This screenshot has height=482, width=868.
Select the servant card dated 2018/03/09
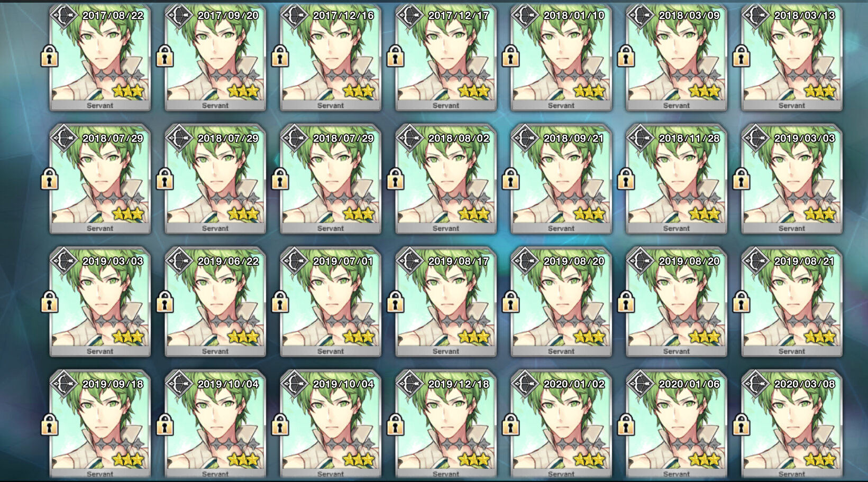coord(677,58)
